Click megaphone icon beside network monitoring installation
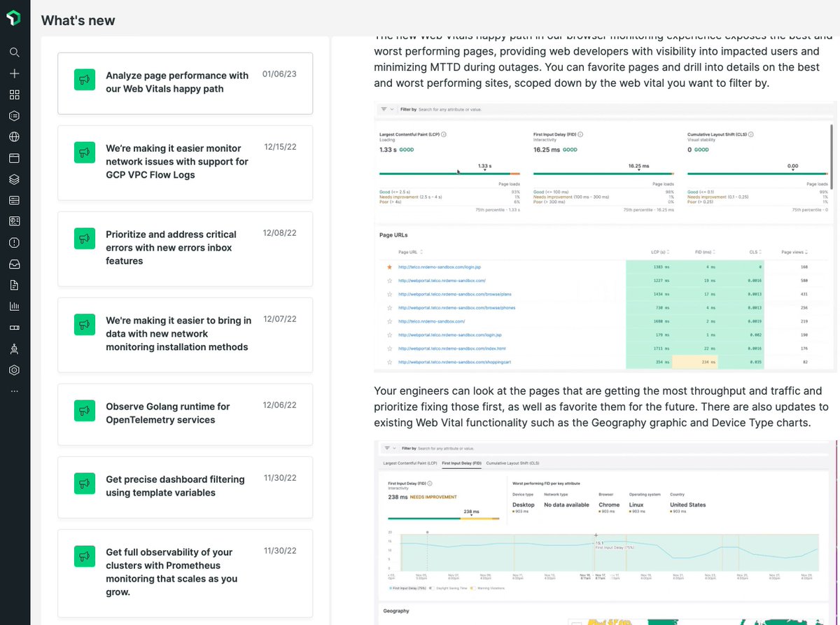This screenshot has width=840, height=625. tap(85, 325)
